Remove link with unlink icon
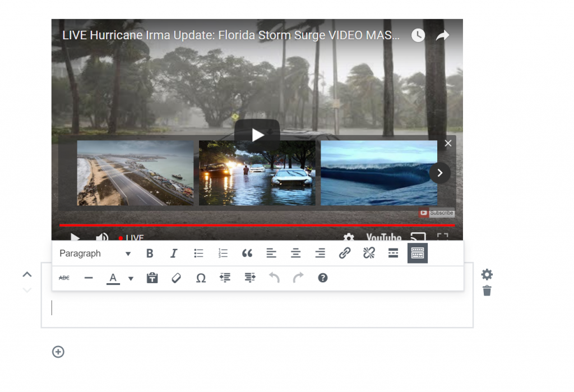 pos(369,253)
